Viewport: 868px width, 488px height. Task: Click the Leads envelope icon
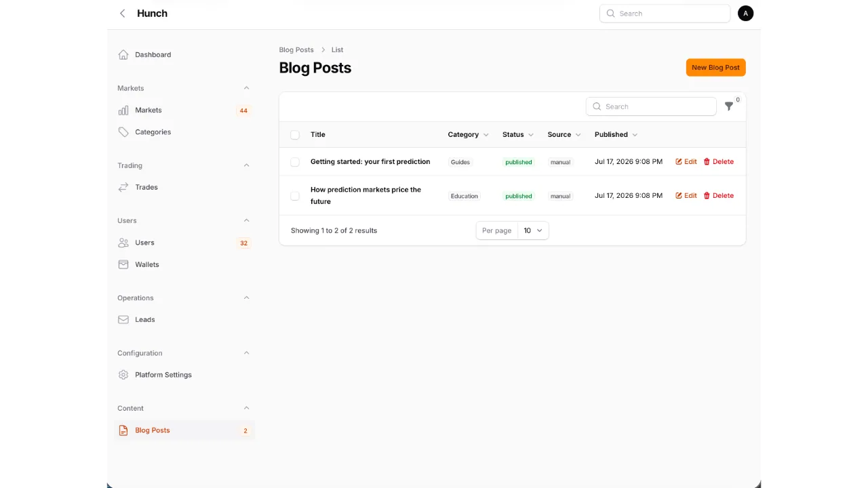pyautogui.click(x=123, y=320)
